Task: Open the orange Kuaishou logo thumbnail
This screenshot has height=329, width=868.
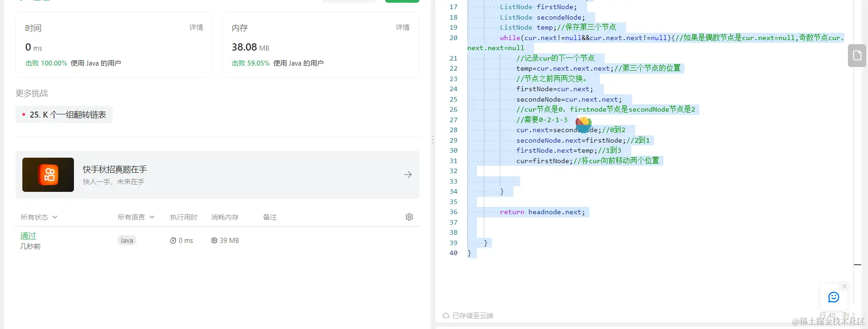Action: [x=48, y=175]
